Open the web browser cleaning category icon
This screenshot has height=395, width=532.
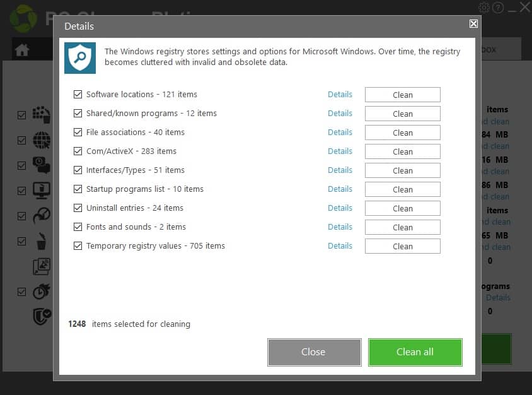pyautogui.click(x=41, y=140)
